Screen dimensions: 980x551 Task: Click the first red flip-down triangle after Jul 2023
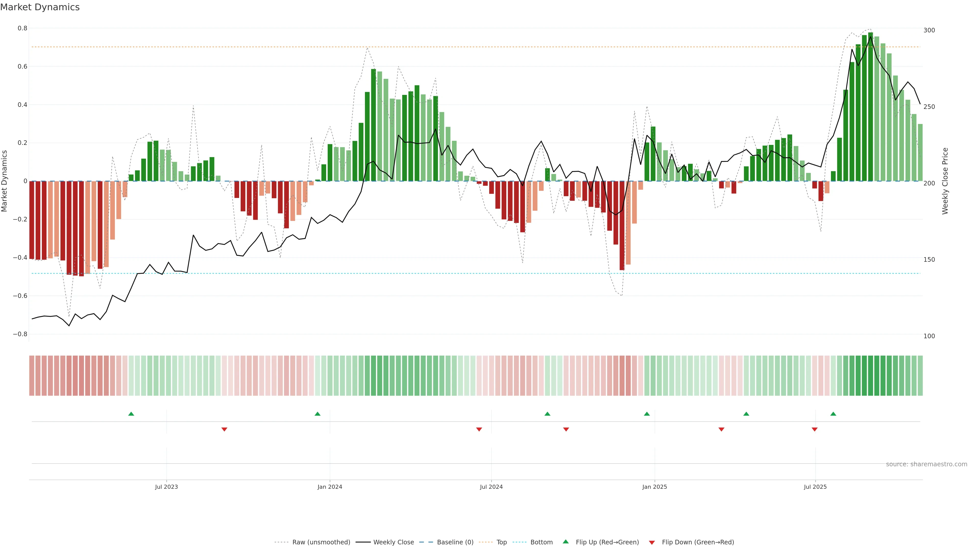[225, 429]
